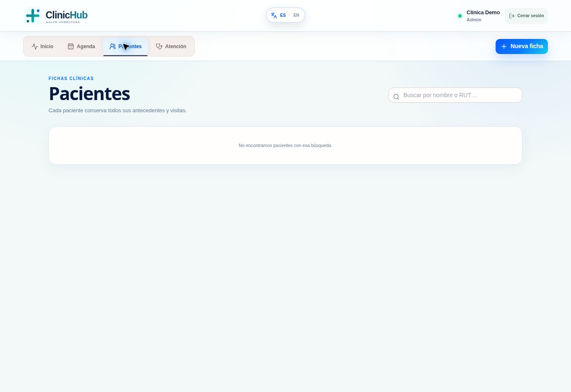Screen dimensions: 571x392
Task: Go to the Agenda tab
Action: pyautogui.click(x=81, y=46)
